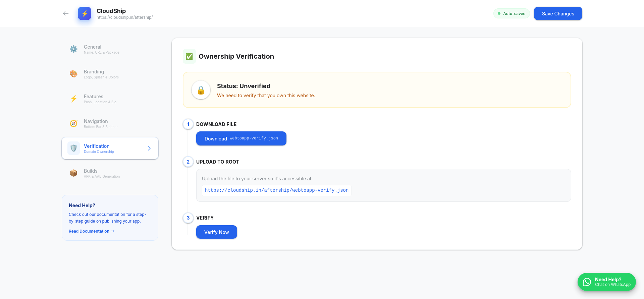Click the WhatsApp chat icon
This screenshot has height=299, width=644.
[x=587, y=282]
